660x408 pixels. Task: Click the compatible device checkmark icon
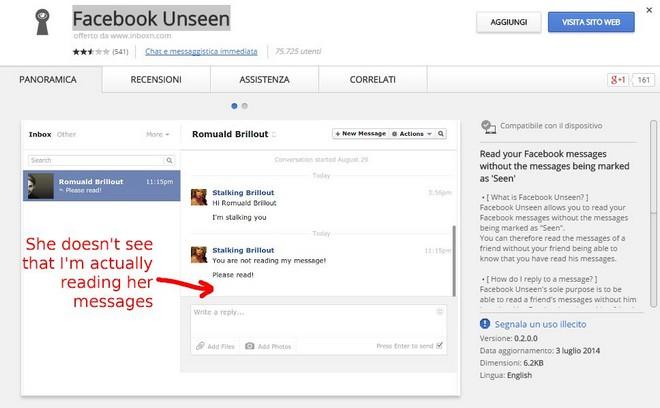point(488,126)
